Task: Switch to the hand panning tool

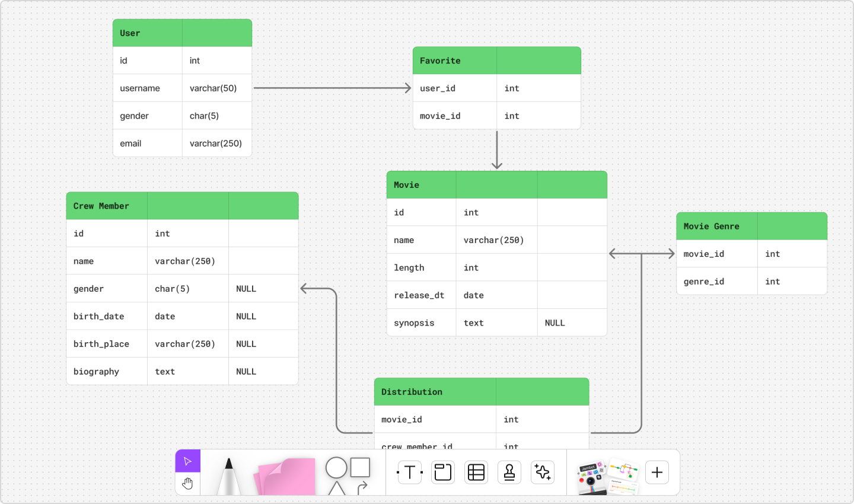Action: pos(187,484)
